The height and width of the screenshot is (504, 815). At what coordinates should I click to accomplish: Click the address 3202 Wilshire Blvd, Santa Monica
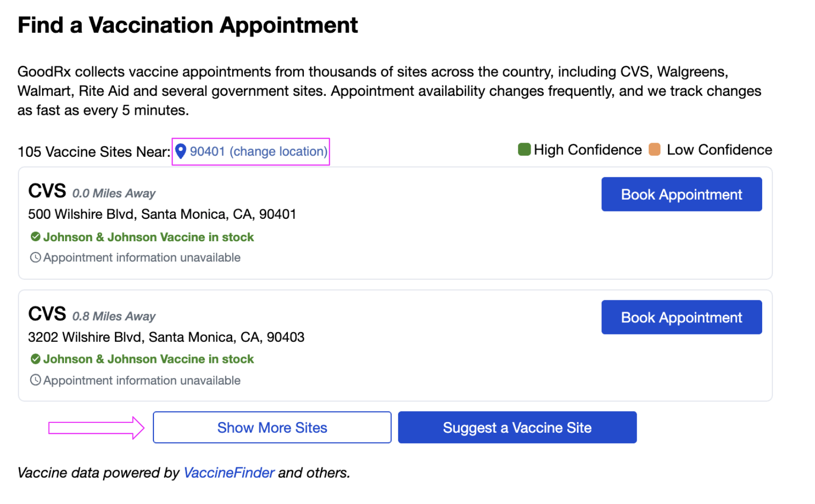coord(166,337)
